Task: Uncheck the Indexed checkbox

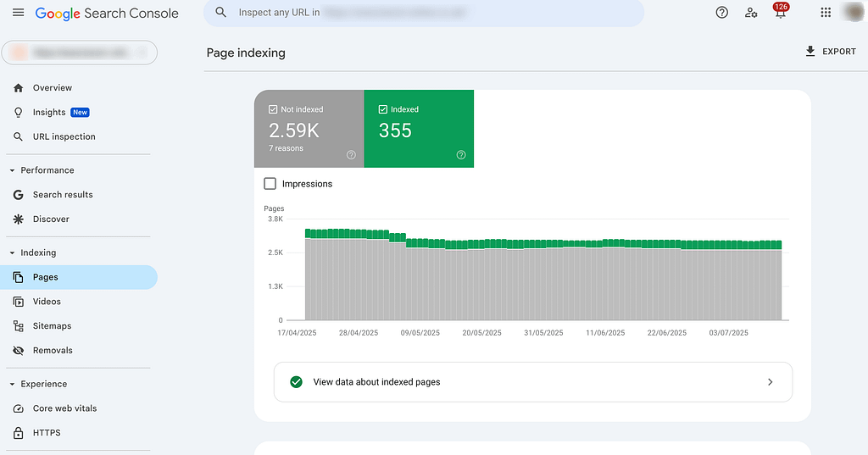Action: (383, 109)
